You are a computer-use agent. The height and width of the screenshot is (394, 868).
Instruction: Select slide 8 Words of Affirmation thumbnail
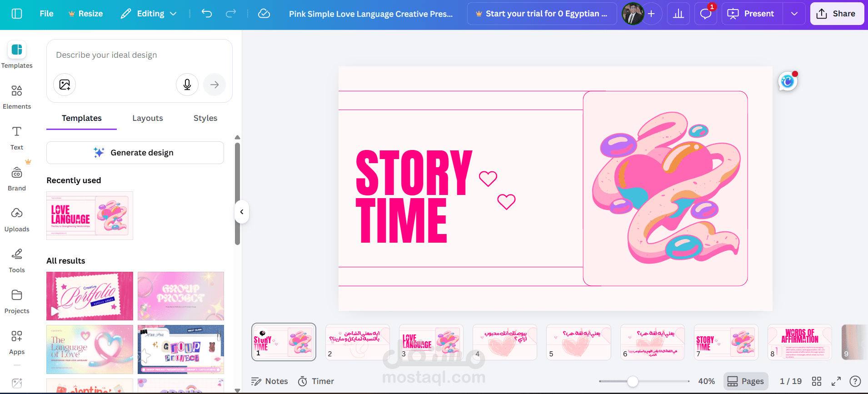click(800, 342)
